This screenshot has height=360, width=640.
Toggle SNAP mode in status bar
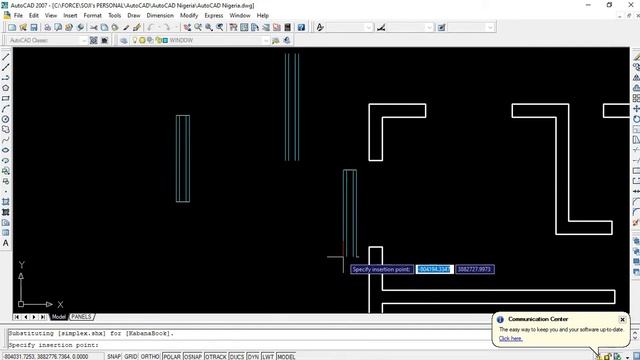tap(114, 356)
